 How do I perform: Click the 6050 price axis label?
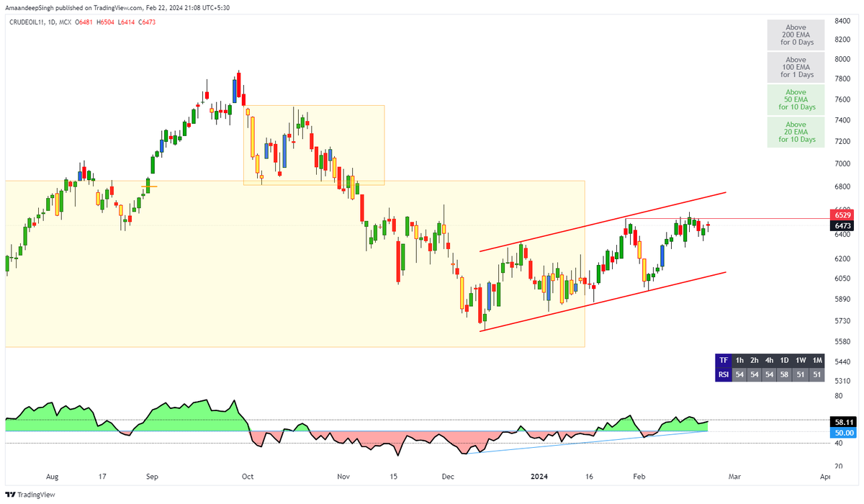click(843, 278)
